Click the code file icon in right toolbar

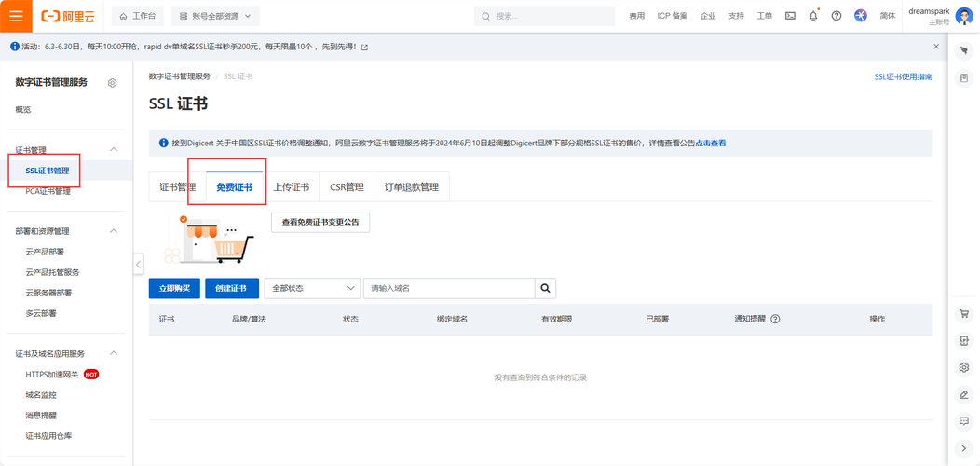coord(964,340)
